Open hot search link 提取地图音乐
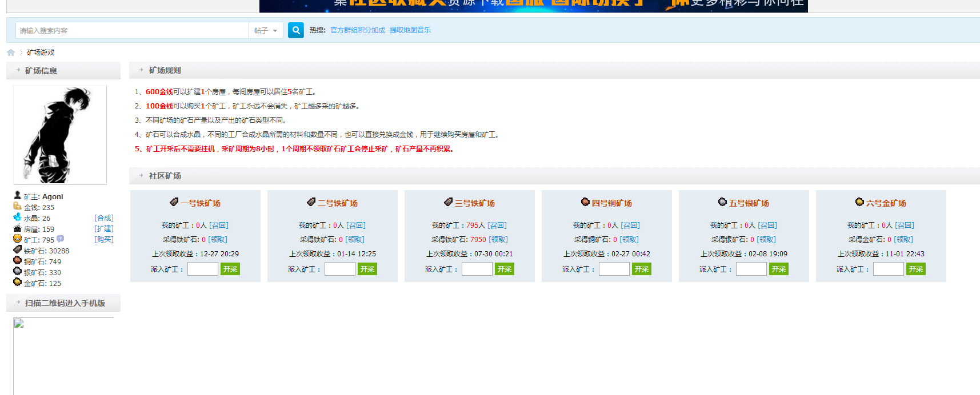 pos(410,30)
